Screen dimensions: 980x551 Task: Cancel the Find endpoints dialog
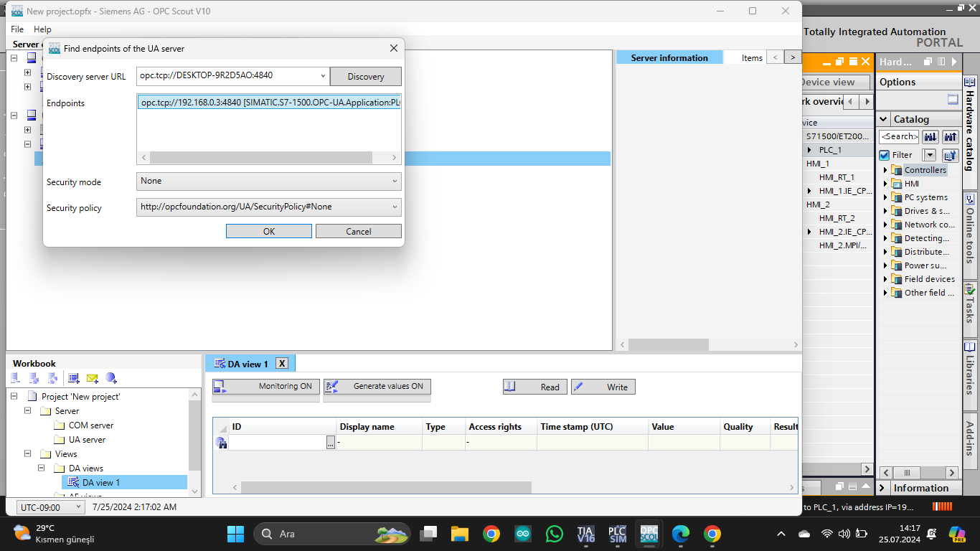pos(359,231)
